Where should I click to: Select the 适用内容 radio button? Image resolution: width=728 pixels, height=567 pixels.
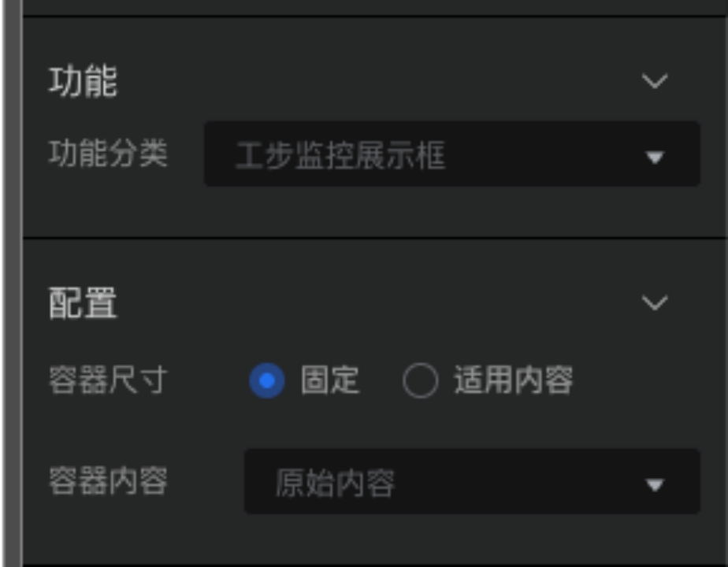pyautogui.click(x=420, y=382)
